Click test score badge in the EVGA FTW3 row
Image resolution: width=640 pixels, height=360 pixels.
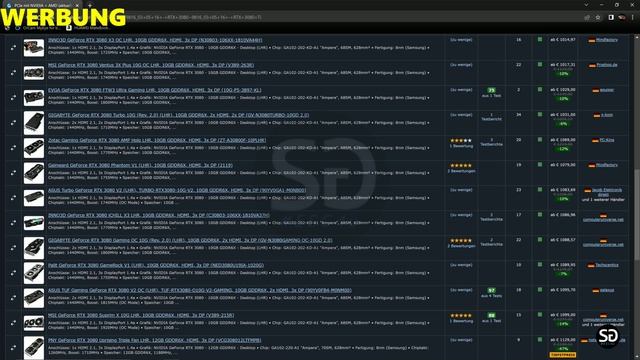[x=491, y=90]
